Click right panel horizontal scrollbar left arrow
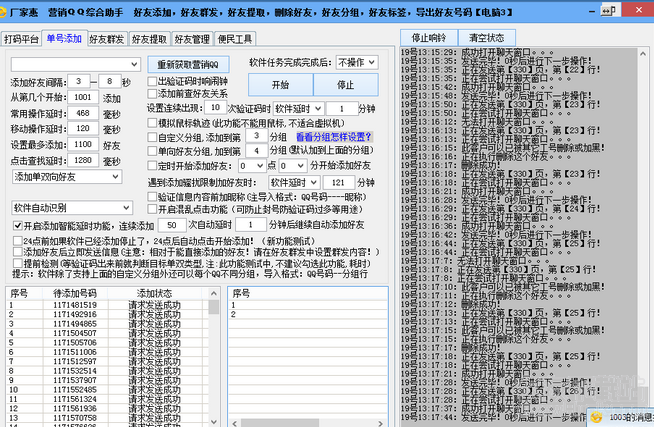654x427 pixels. [234, 423]
